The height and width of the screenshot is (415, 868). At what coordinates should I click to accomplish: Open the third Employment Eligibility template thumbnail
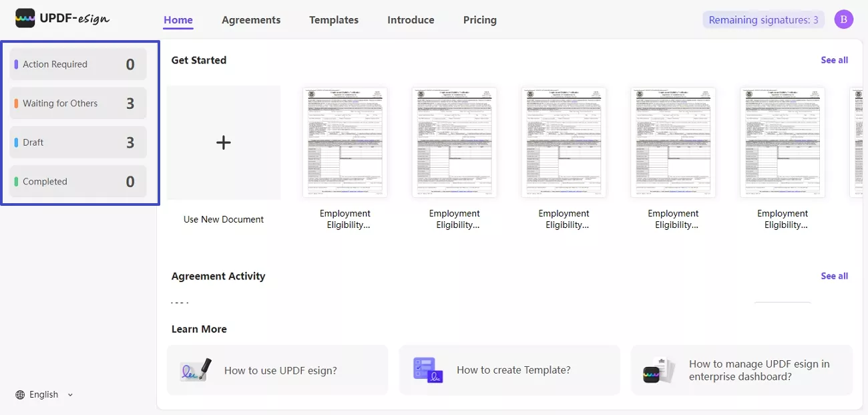tap(564, 142)
